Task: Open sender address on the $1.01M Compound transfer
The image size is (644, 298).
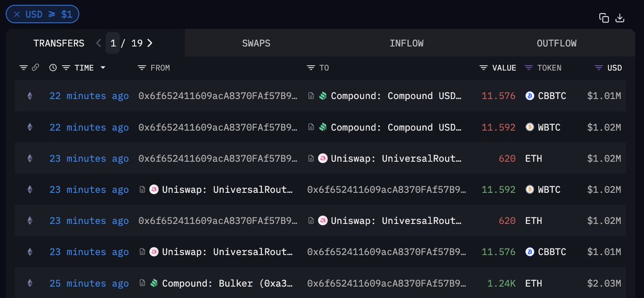Action: click(x=217, y=96)
